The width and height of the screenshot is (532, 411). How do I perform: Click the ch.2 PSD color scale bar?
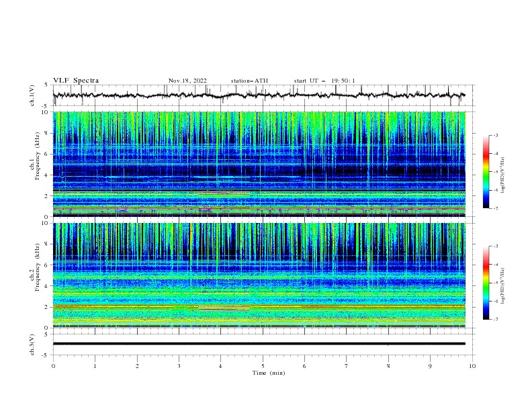coord(486,283)
